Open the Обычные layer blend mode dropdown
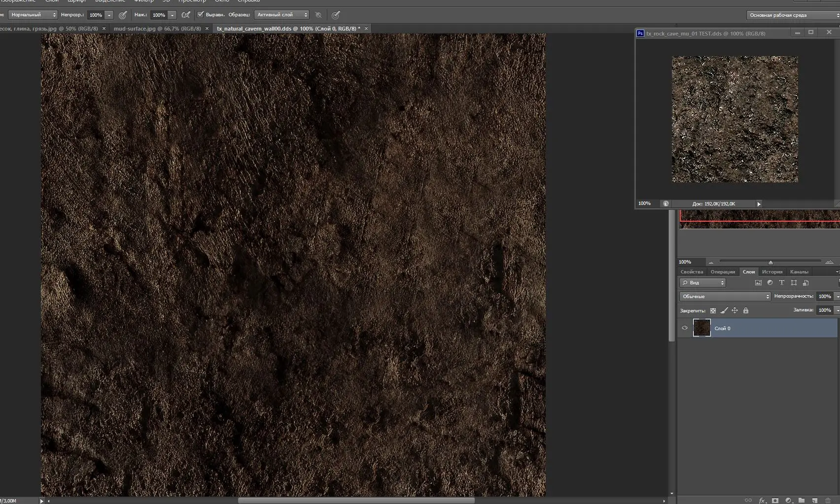840x504 pixels. (725, 297)
